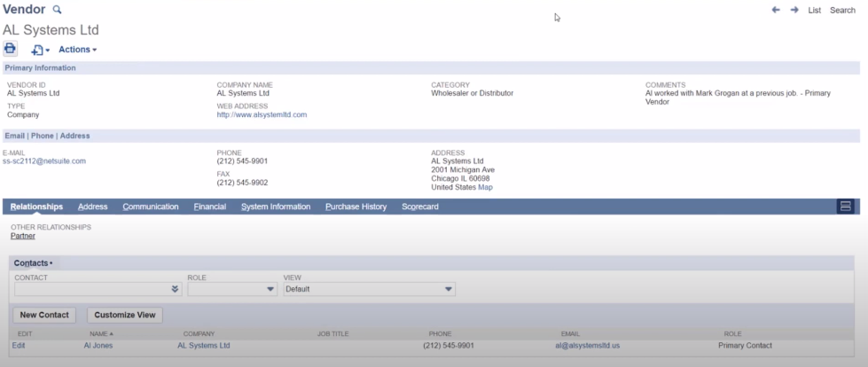Switch to the Financial tab
This screenshot has width=868, height=367.
click(210, 207)
